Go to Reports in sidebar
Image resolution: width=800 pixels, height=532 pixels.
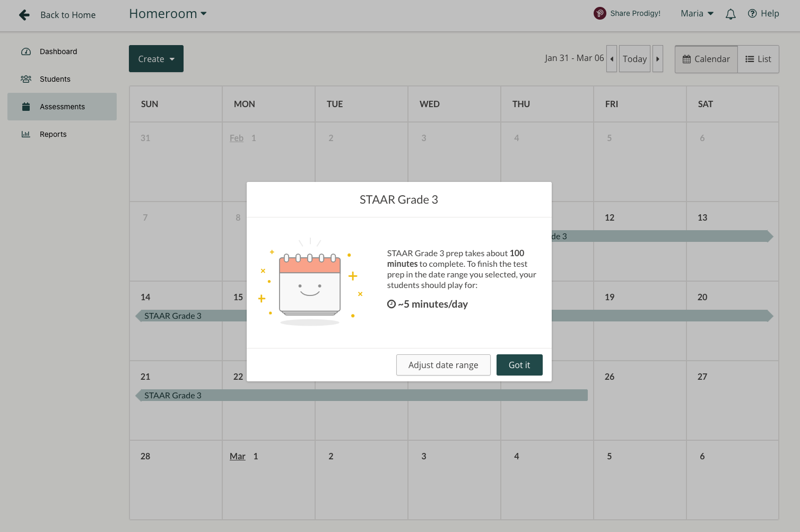[x=53, y=134]
